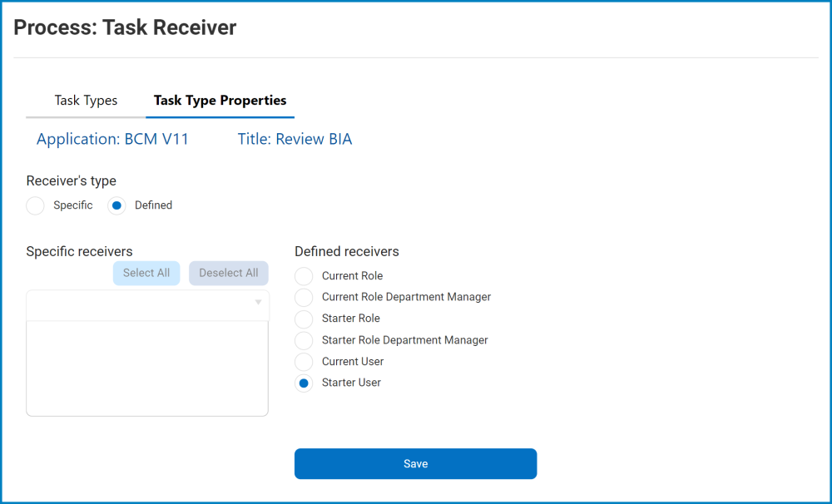832x504 pixels.
Task: Select the Current Role radio button
Action: point(305,276)
